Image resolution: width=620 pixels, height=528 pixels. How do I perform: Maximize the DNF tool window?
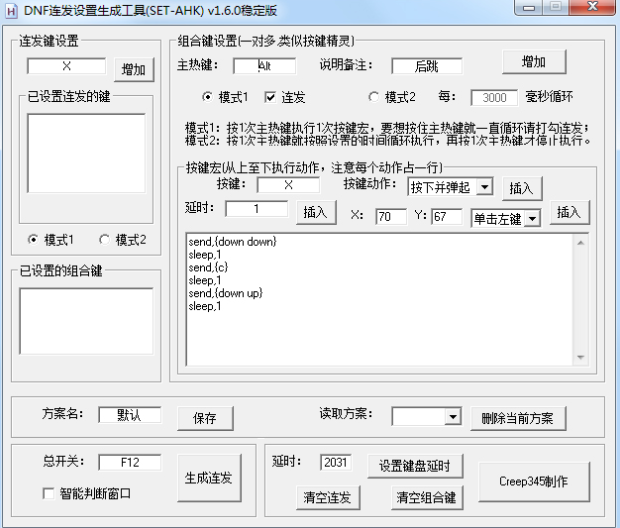[x=556, y=7]
